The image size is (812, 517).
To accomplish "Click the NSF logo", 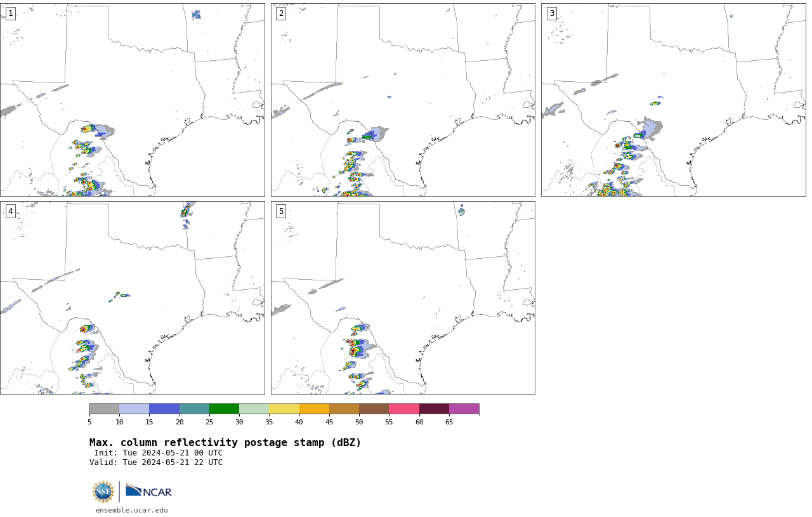I will tap(103, 492).
